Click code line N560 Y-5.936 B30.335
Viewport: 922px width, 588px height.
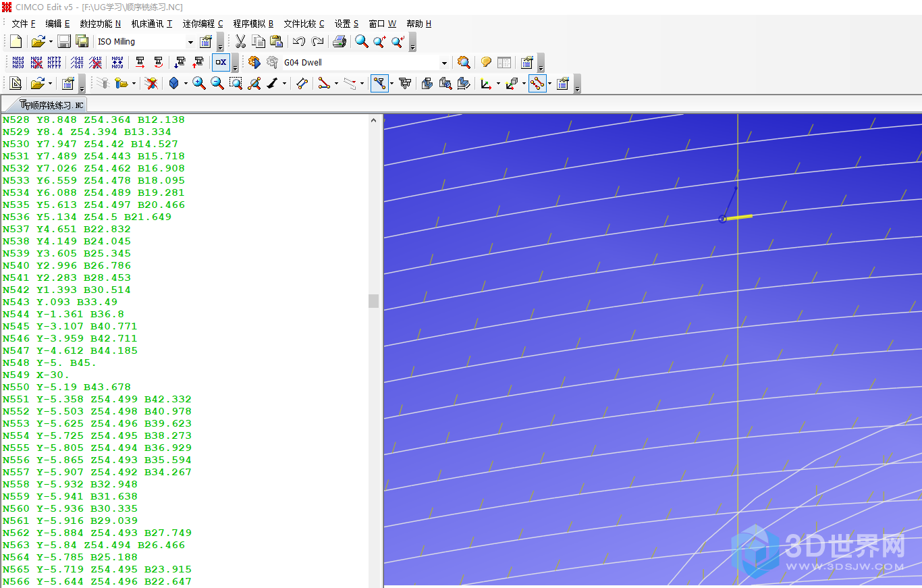pyautogui.click(x=70, y=508)
